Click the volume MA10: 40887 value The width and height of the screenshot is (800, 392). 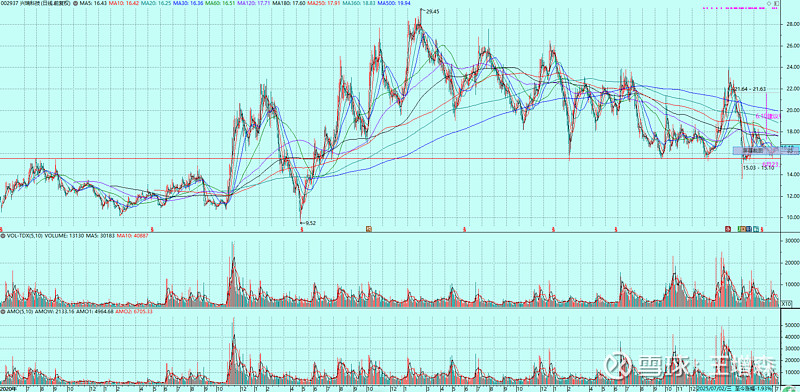pos(133,236)
